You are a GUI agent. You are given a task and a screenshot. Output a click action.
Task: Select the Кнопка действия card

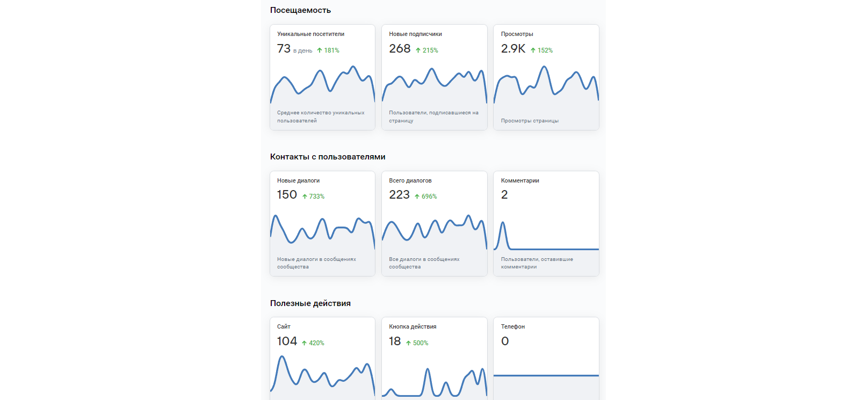tap(434, 359)
